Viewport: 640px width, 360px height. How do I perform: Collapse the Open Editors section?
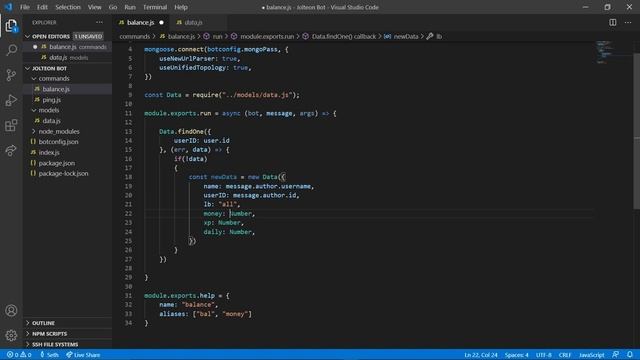28,36
